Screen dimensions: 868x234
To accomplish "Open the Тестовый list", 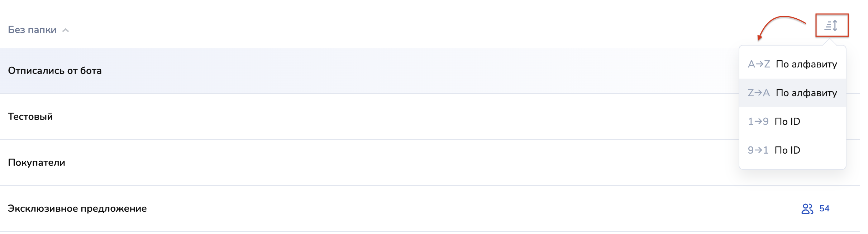I will click(30, 117).
